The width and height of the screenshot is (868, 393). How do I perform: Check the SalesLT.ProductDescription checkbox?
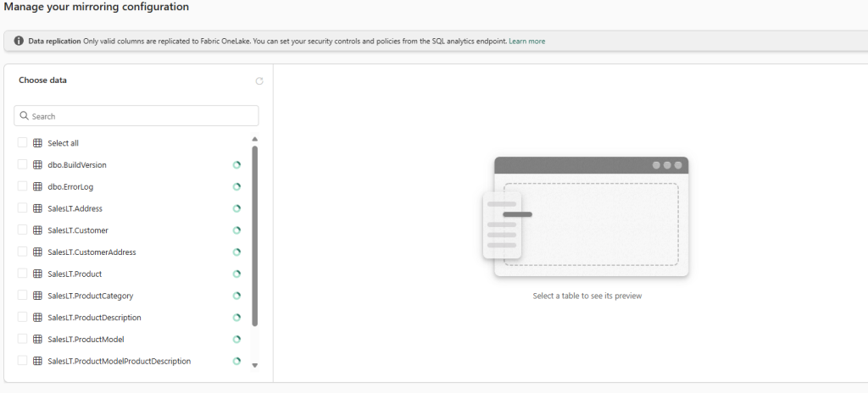pyautogui.click(x=22, y=317)
